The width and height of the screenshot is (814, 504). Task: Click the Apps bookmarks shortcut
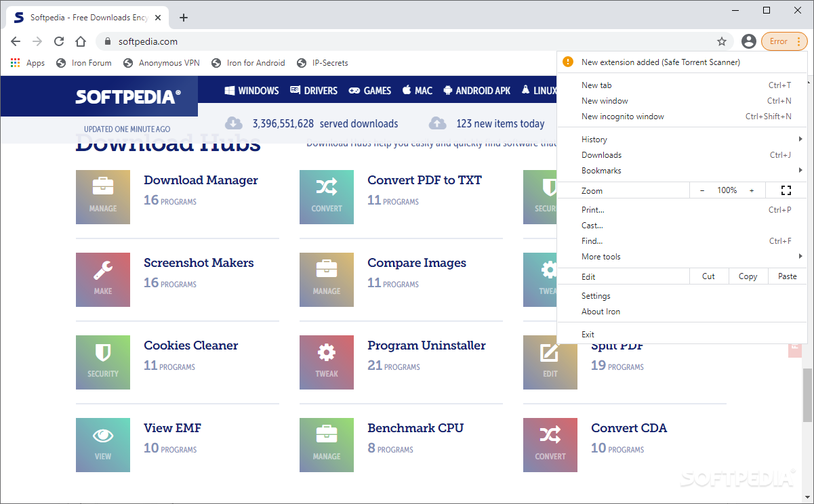(28, 63)
